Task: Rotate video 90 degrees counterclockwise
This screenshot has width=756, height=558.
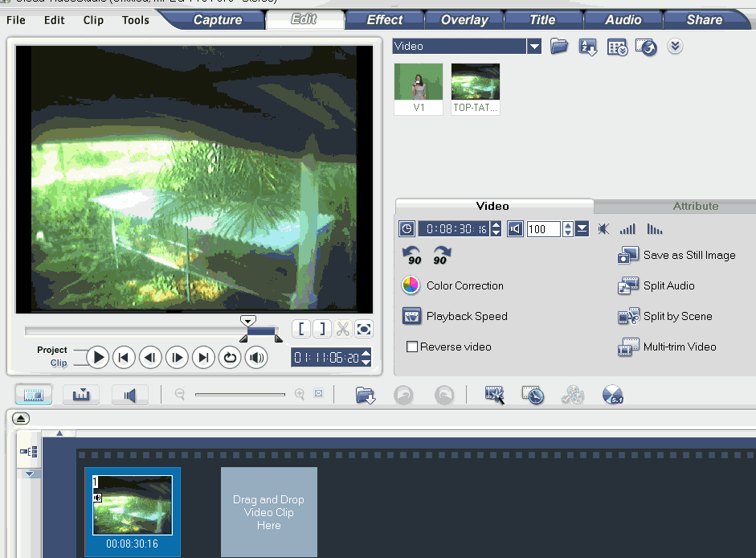Action: 412,256
